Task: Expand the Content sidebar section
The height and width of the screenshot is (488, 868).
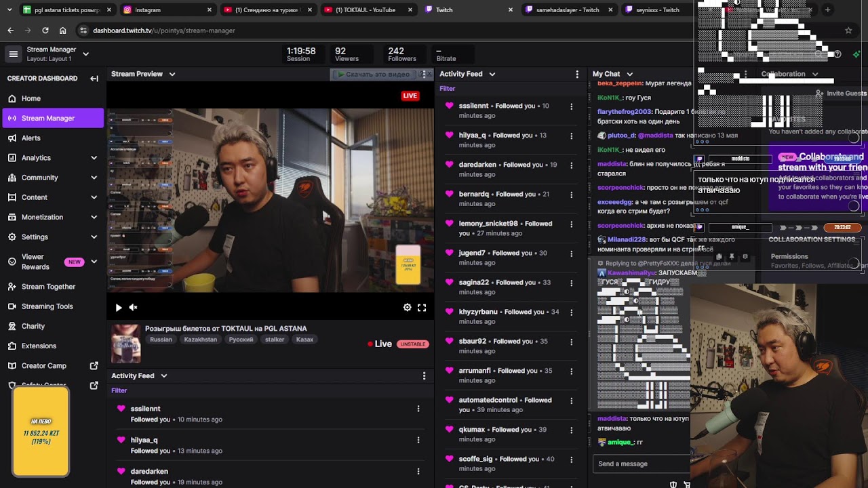Action: tap(94, 197)
